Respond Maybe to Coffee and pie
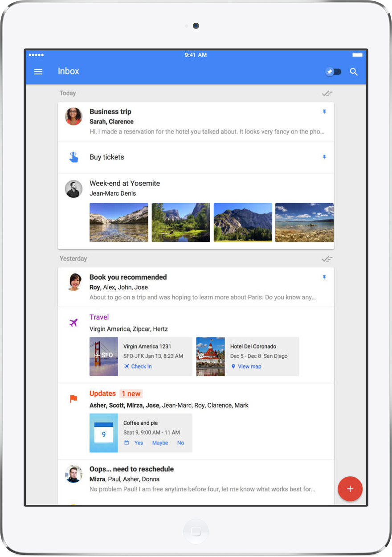 click(x=160, y=443)
